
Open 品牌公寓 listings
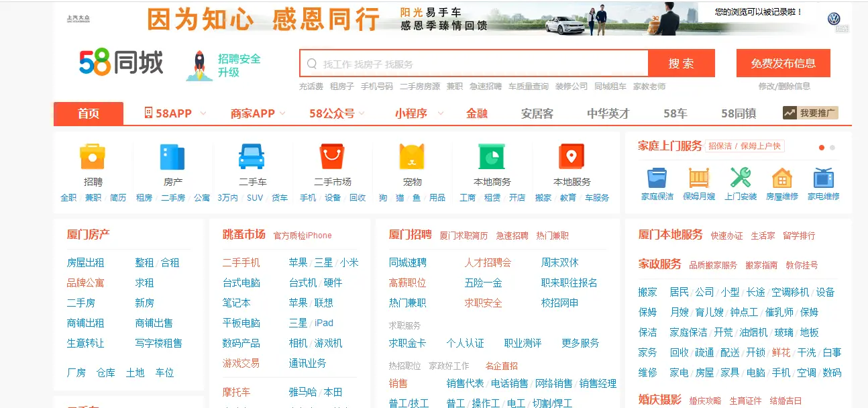(85, 283)
